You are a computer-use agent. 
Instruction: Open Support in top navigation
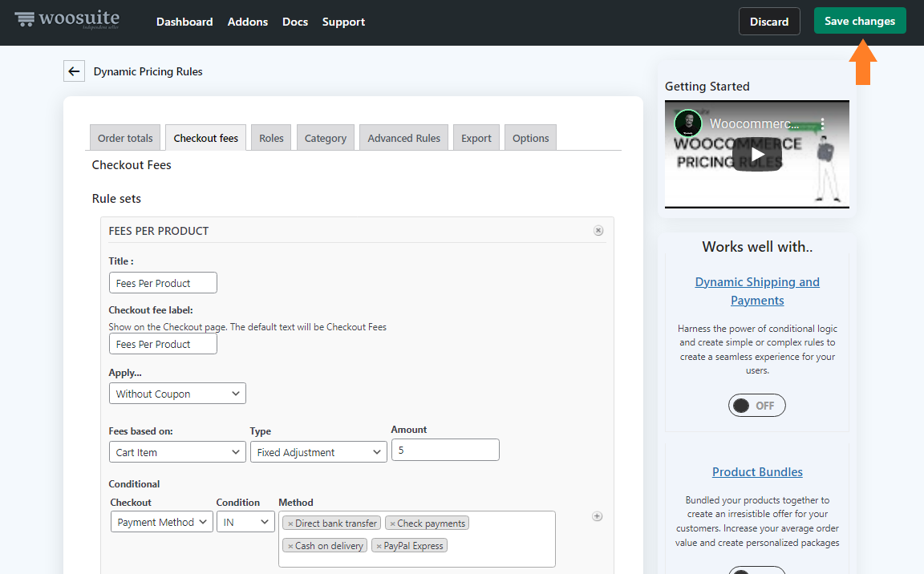point(343,22)
